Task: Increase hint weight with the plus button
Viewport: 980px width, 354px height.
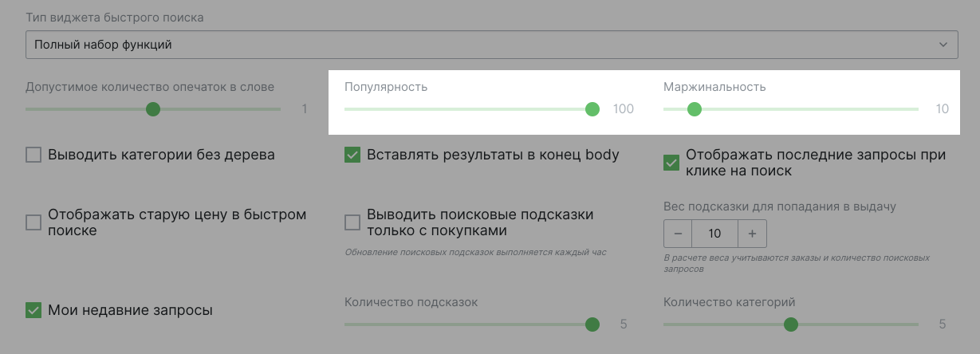Action: coord(752,234)
